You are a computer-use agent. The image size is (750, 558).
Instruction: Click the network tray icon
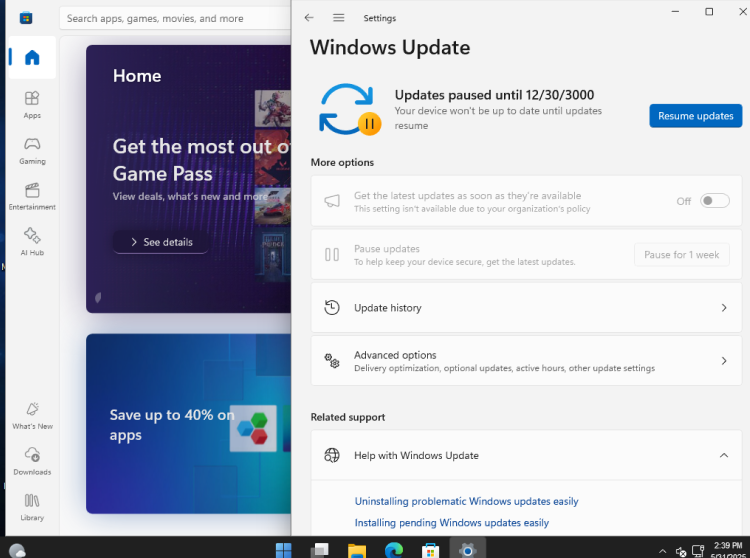tap(698, 551)
